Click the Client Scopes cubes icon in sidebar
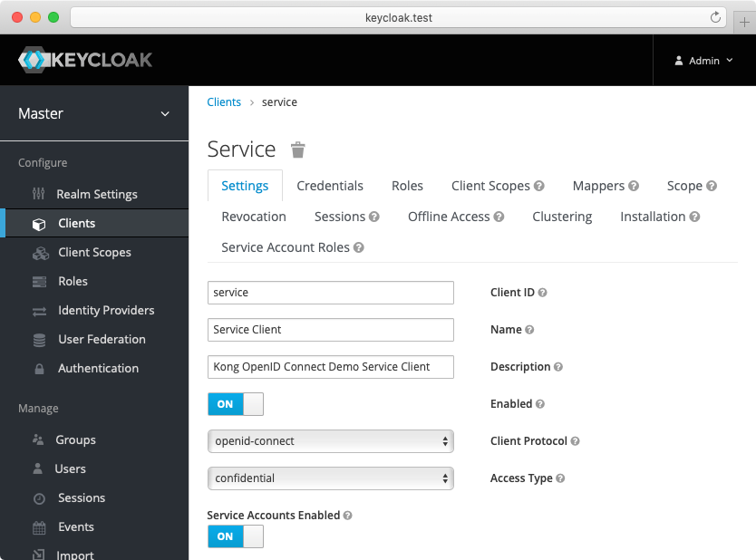 pos(41,253)
